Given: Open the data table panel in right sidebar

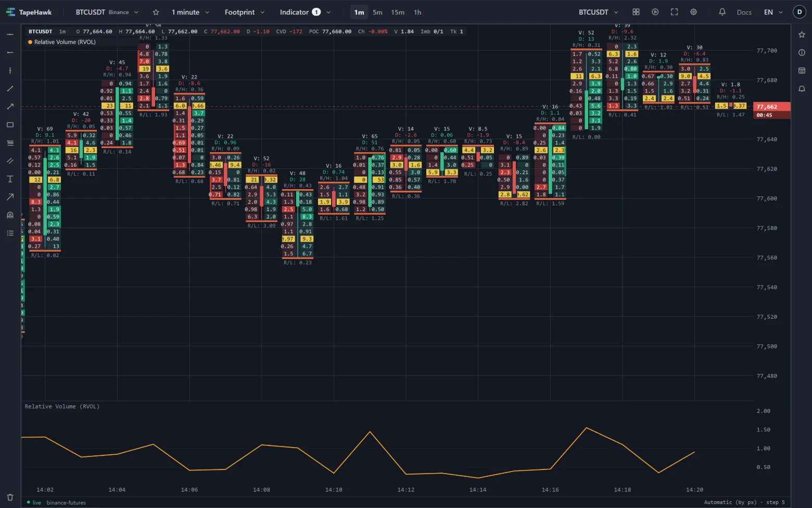Looking at the screenshot, I should click(x=802, y=70).
